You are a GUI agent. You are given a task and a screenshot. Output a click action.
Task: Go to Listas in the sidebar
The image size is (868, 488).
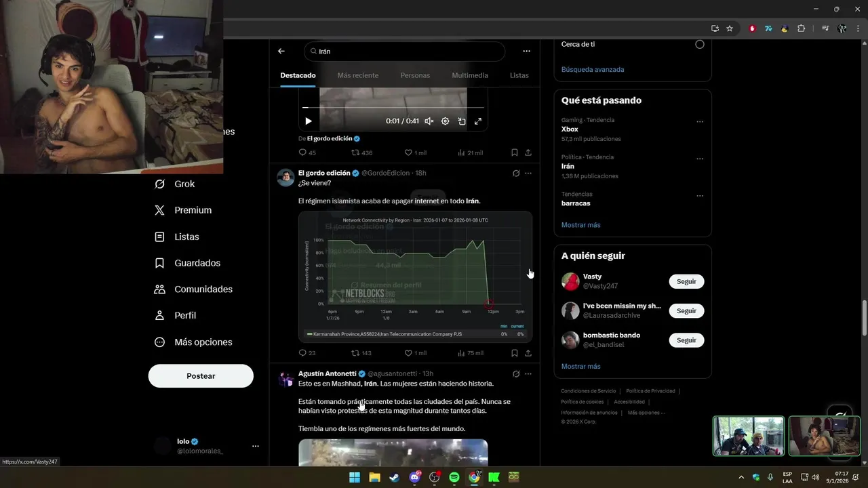[177, 237]
